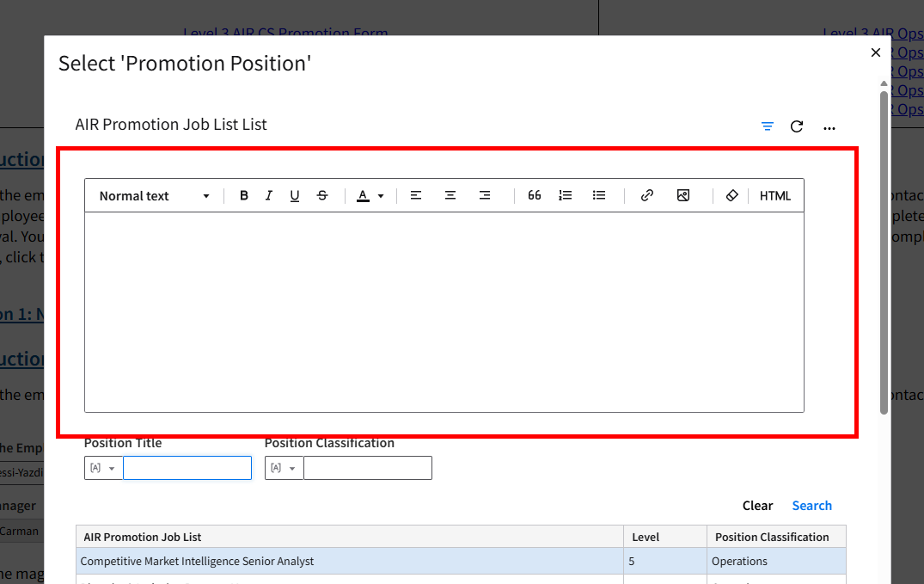Apply strikethrough formatting
The image size is (924, 584).
point(322,195)
